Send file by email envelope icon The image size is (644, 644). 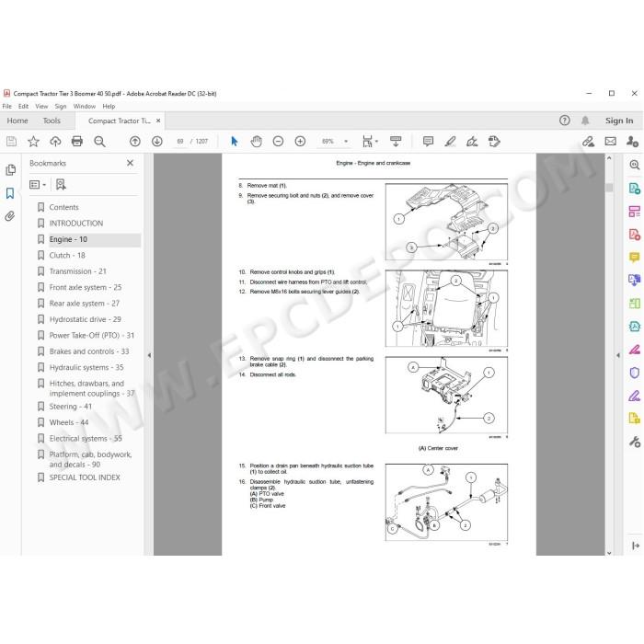pyautogui.click(x=610, y=142)
